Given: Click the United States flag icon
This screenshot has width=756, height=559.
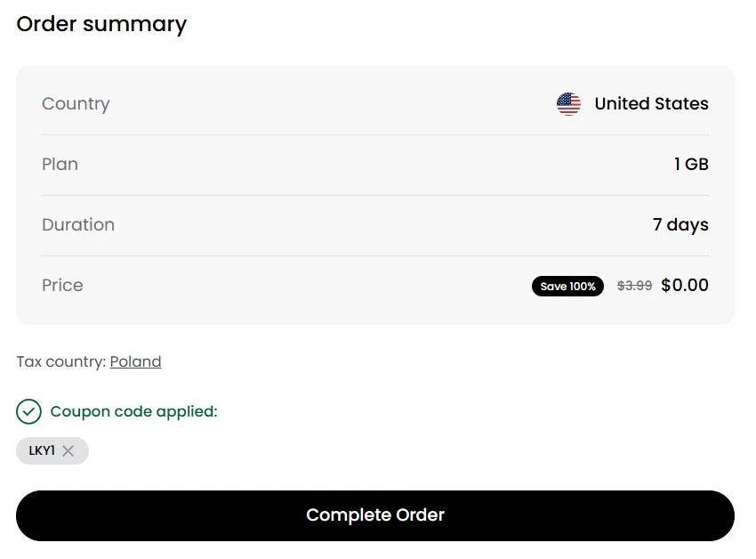Looking at the screenshot, I should [568, 104].
